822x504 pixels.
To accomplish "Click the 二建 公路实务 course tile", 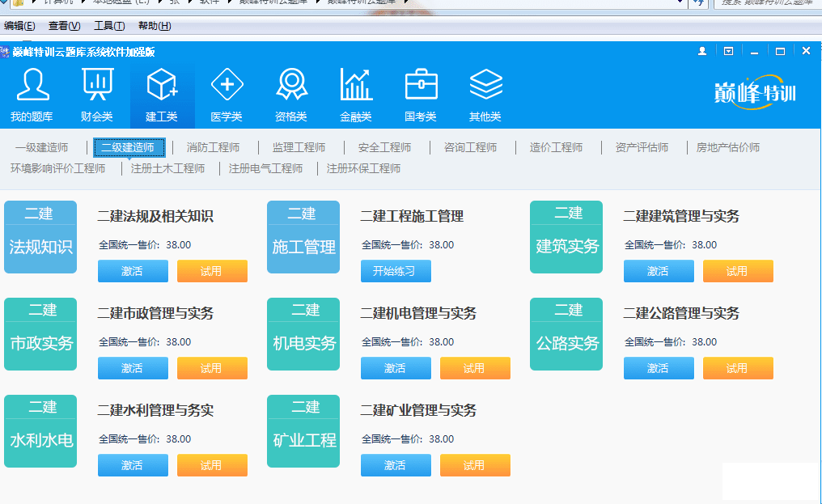I will click(x=566, y=334).
